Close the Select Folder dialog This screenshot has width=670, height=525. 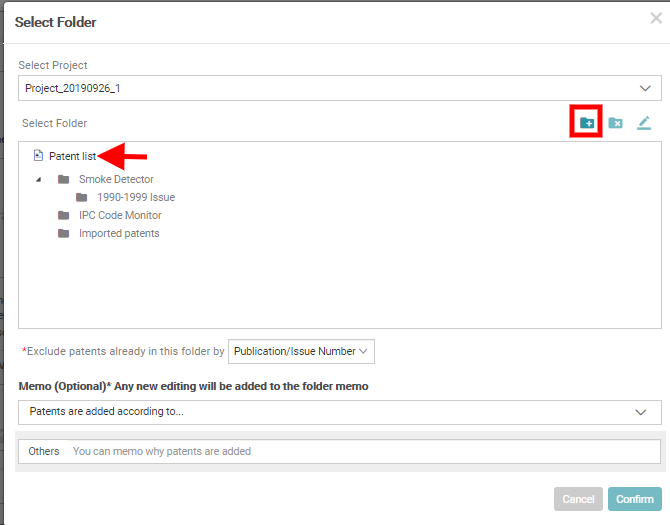pos(656,18)
